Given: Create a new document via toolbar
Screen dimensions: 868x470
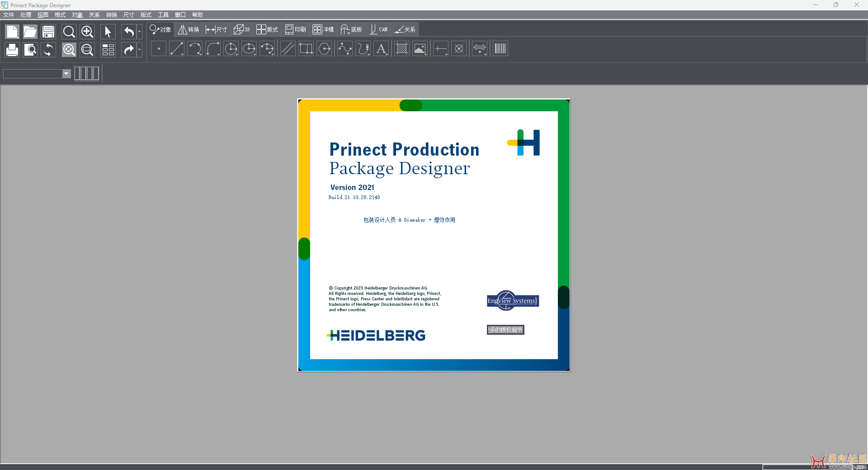Looking at the screenshot, I should pyautogui.click(x=12, y=32).
